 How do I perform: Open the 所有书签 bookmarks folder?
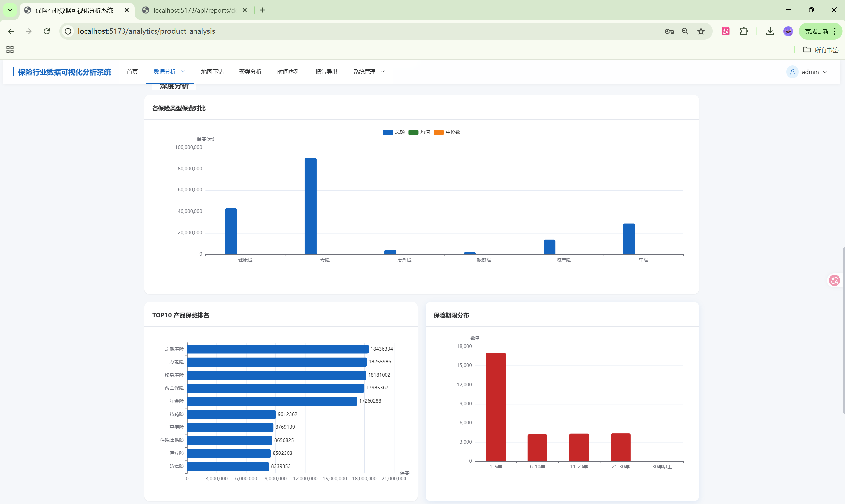point(821,50)
